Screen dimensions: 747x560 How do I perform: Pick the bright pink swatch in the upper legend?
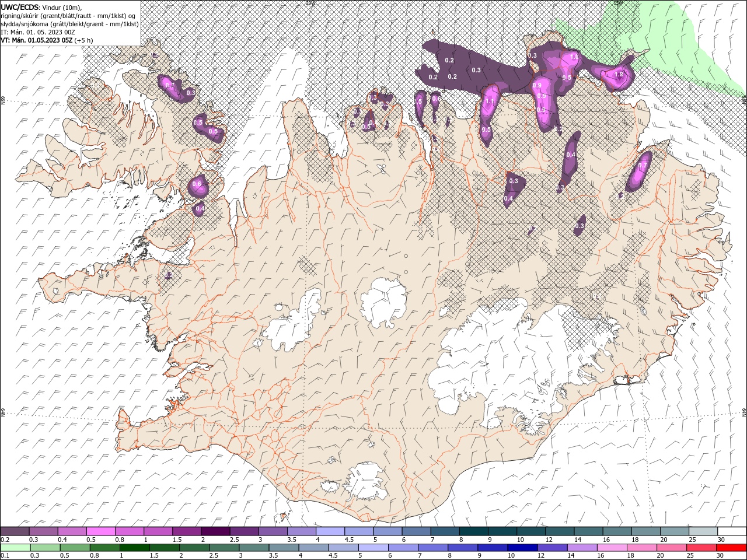[x=100, y=531]
